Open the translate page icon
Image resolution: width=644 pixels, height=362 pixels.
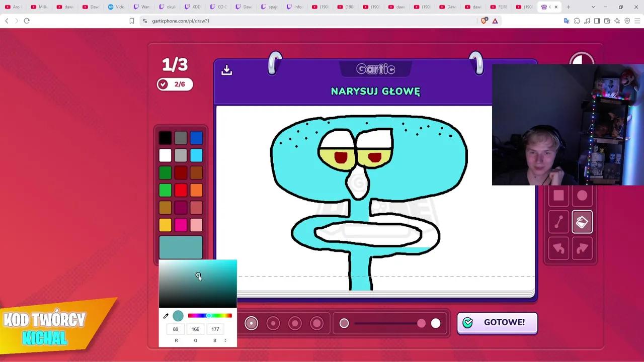point(567,21)
